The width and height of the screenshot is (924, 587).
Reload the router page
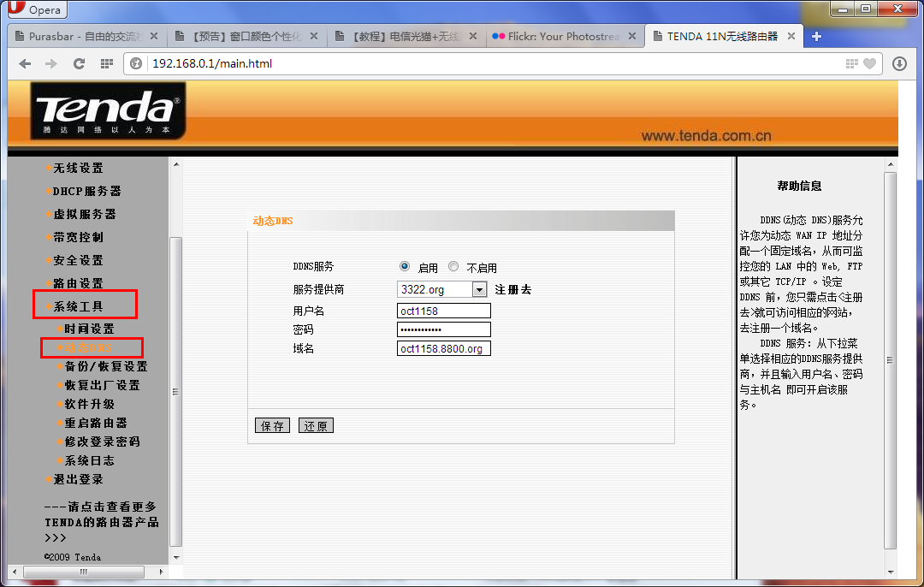(x=79, y=63)
